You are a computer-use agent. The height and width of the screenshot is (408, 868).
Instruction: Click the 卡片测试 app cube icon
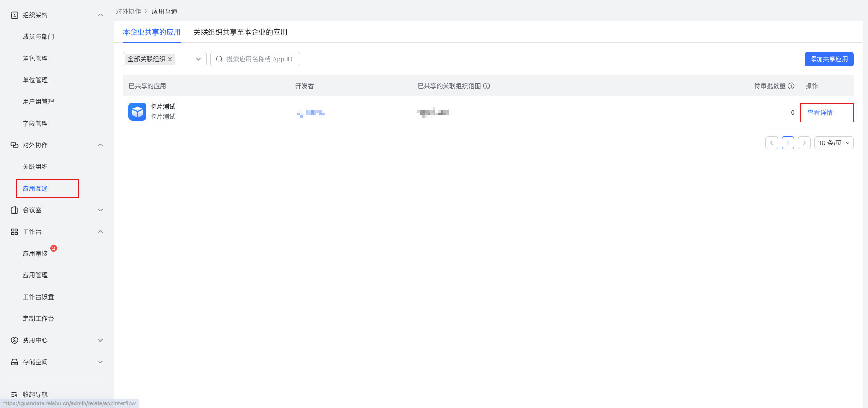pyautogui.click(x=137, y=112)
